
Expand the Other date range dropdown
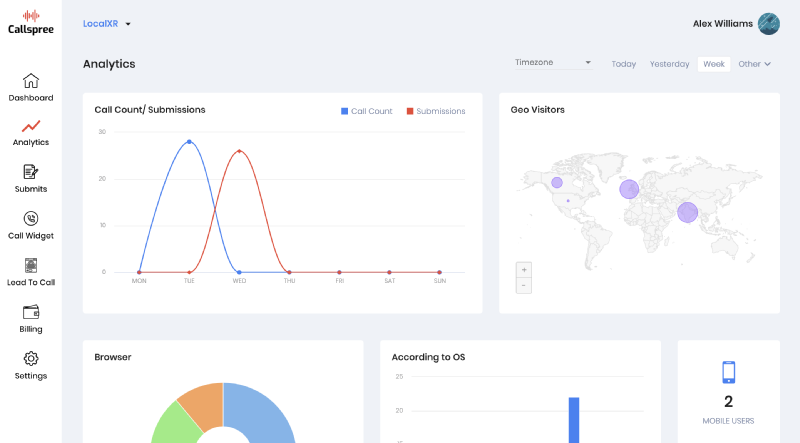point(754,64)
